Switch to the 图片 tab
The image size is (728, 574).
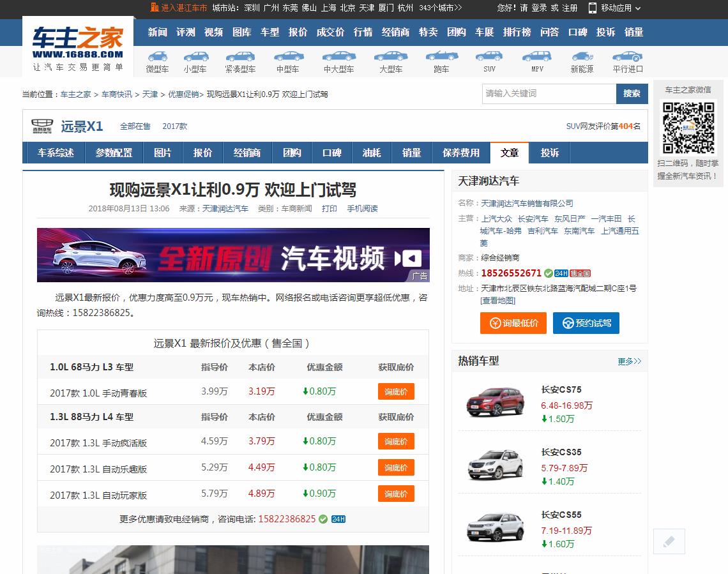click(x=162, y=153)
